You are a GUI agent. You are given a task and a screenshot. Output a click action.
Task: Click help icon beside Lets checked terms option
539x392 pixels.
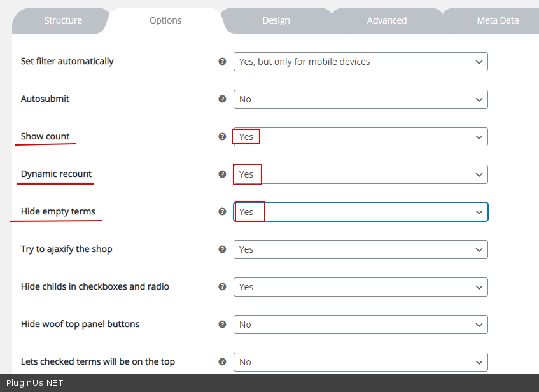222,362
